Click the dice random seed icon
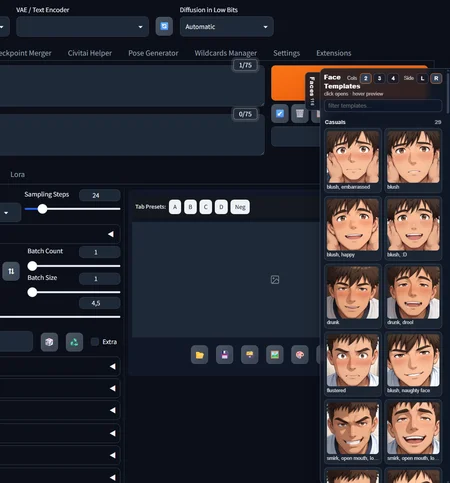The height and width of the screenshot is (483, 450). coord(49,342)
